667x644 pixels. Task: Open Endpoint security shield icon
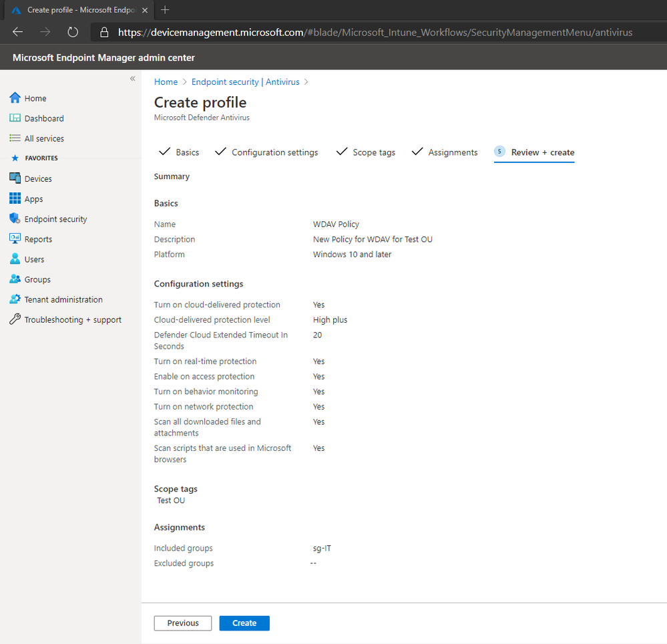pos(15,218)
